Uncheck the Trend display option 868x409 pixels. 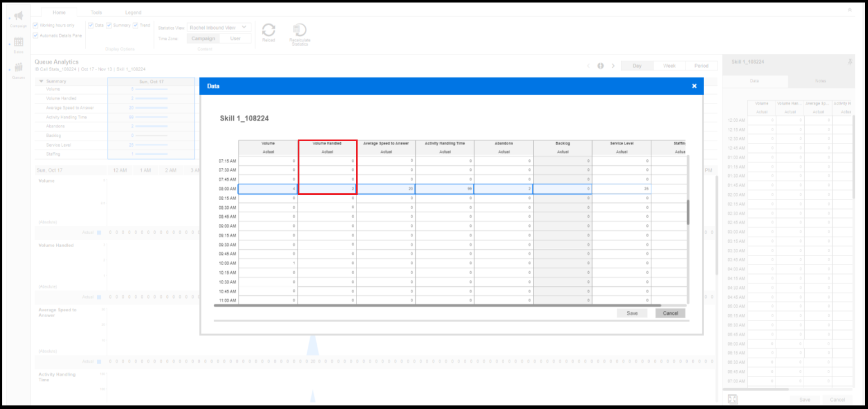135,25
